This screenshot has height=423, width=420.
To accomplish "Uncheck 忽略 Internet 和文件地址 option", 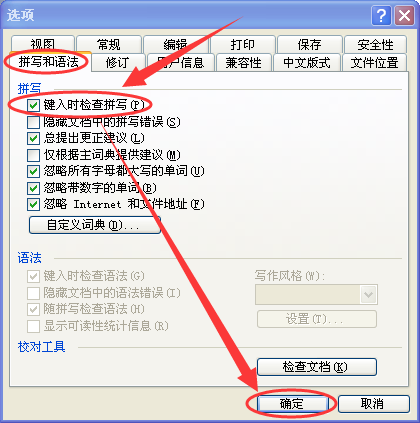I will (33, 204).
